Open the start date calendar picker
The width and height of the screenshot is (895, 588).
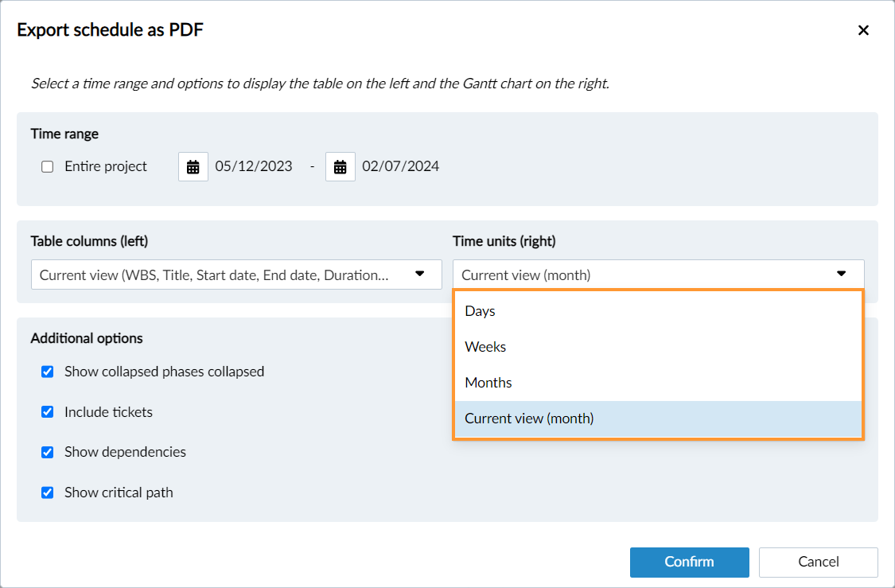(x=193, y=167)
